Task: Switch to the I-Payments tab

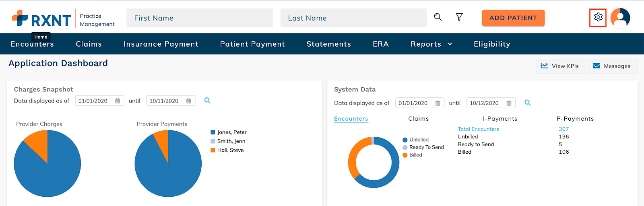Action: coord(500,119)
